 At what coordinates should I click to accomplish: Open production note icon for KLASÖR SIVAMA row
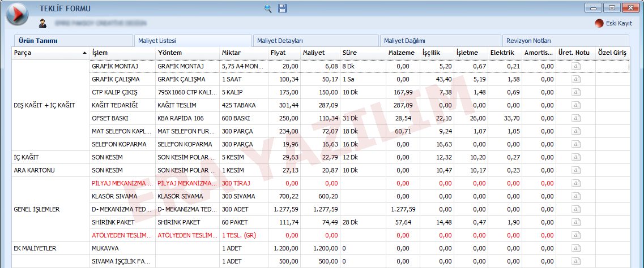(x=575, y=196)
